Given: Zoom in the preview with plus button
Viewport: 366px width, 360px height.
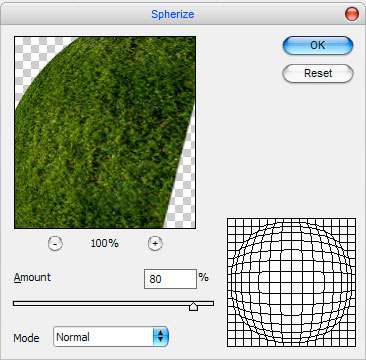Looking at the screenshot, I should (x=155, y=244).
